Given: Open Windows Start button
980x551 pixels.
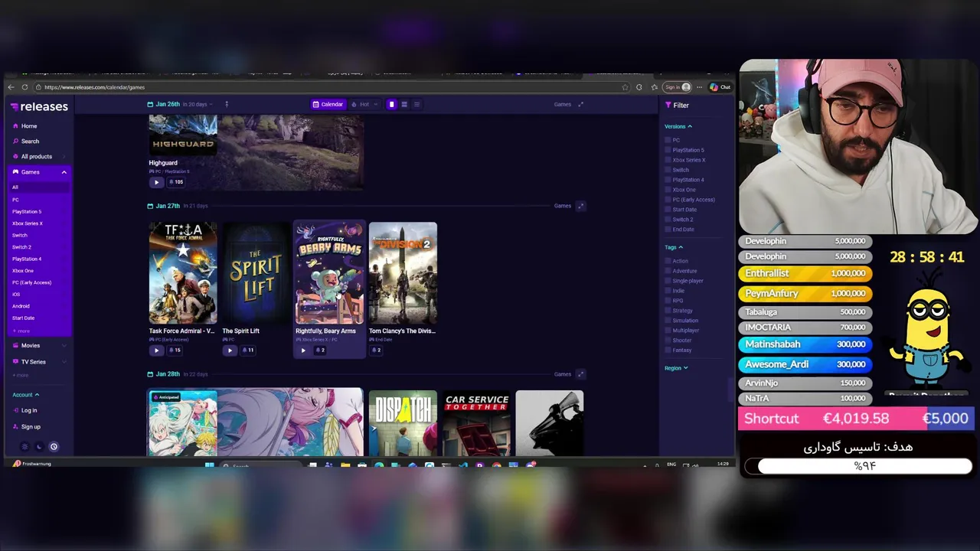Looking at the screenshot, I should (x=209, y=465).
